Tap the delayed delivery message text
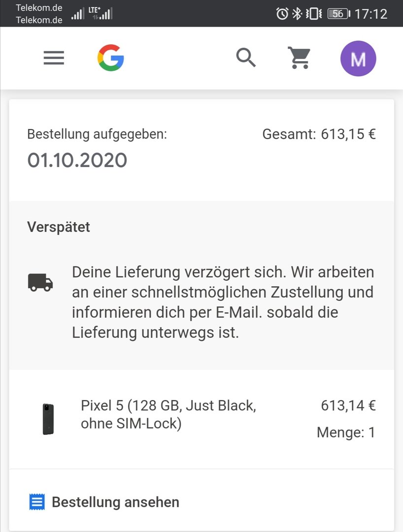 tap(223, 302)
